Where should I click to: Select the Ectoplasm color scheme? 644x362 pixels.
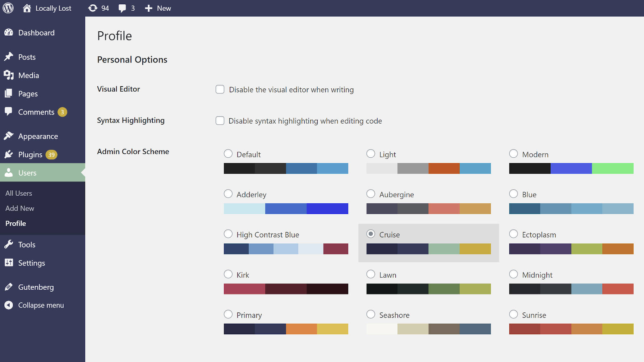513,234
